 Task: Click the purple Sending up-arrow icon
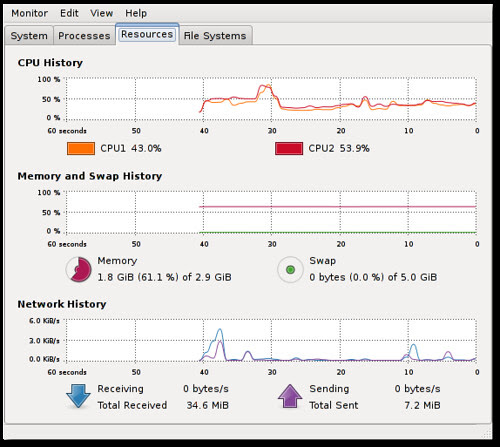[290, 396]
